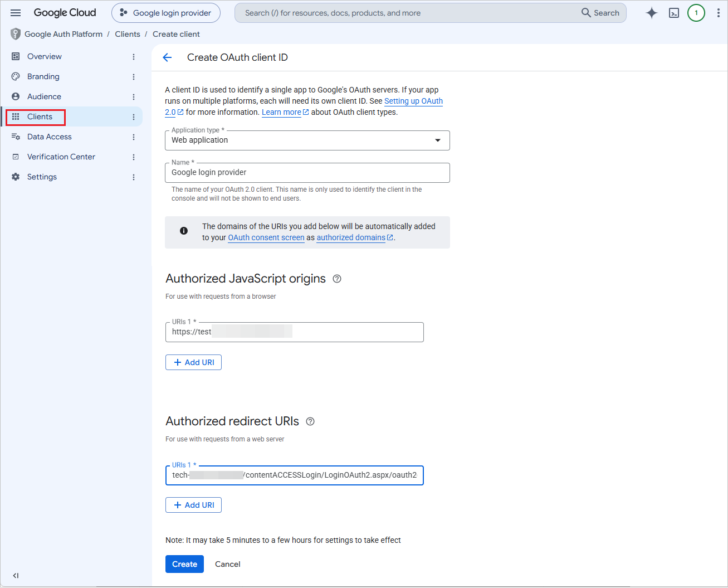Show help for Authorized redirect URIs
This screenshot has width=728, height=588.
tap(310, 421)
